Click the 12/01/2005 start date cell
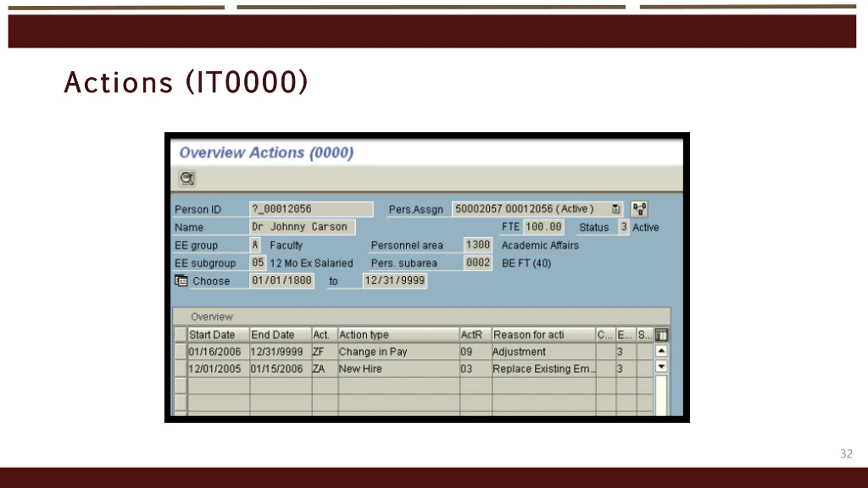The image size is (868, 488). [219, 369]
